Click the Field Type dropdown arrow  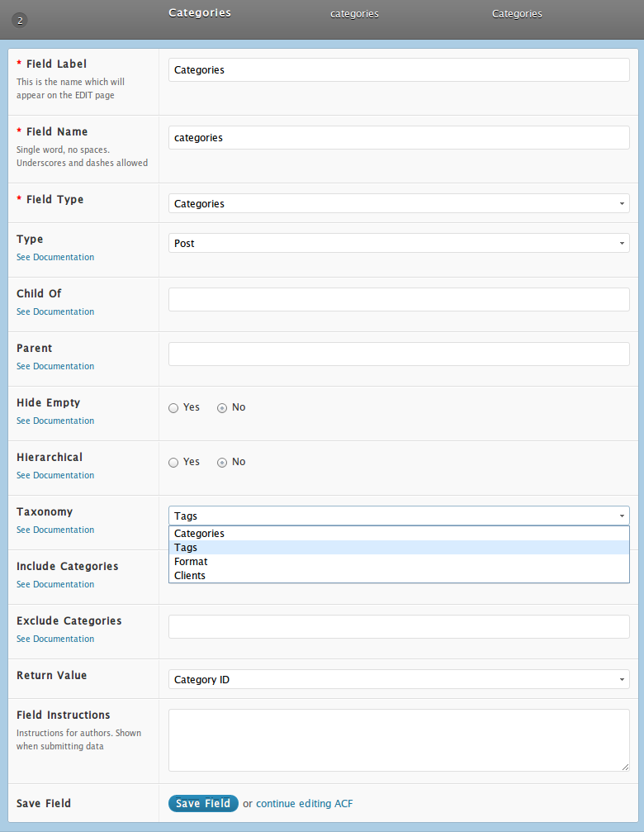coord(622,204)
